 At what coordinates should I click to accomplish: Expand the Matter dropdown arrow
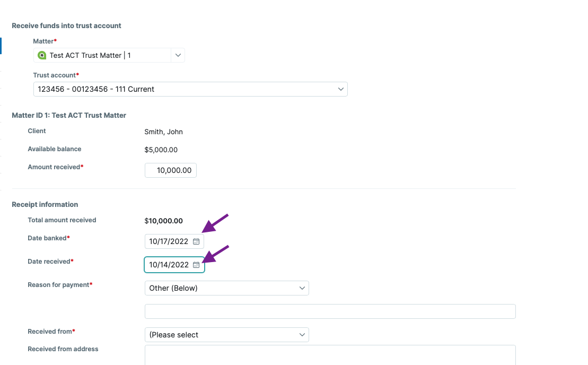pos(178,56)
